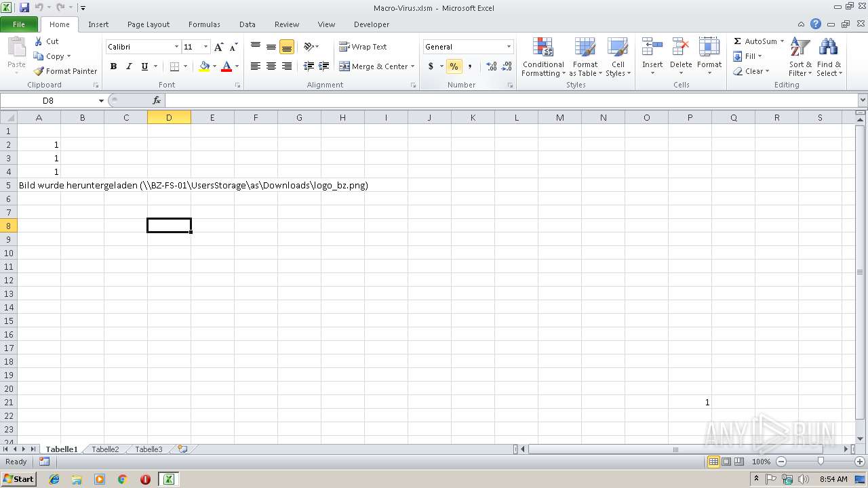Switch to Formulas tab
The height and width of the screenshot is (488, 868).
click(x=204, y=24)
